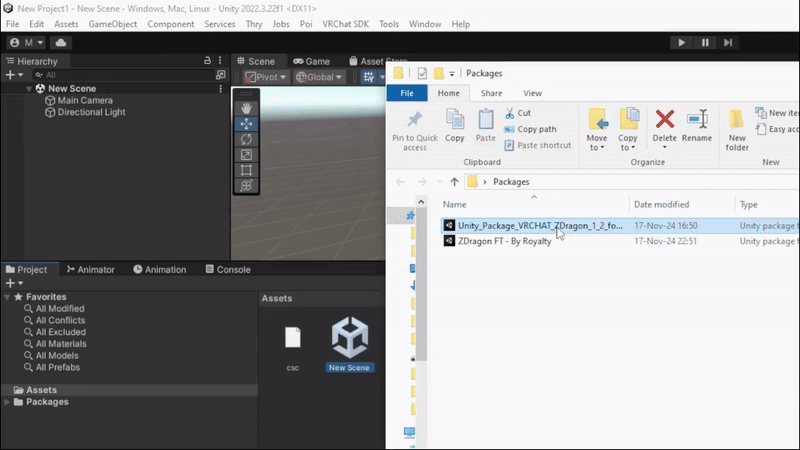Viewport: 800px width, 450px height.
Task: Select the Rect tool in Scene toolbar
Action: point(246,170)
